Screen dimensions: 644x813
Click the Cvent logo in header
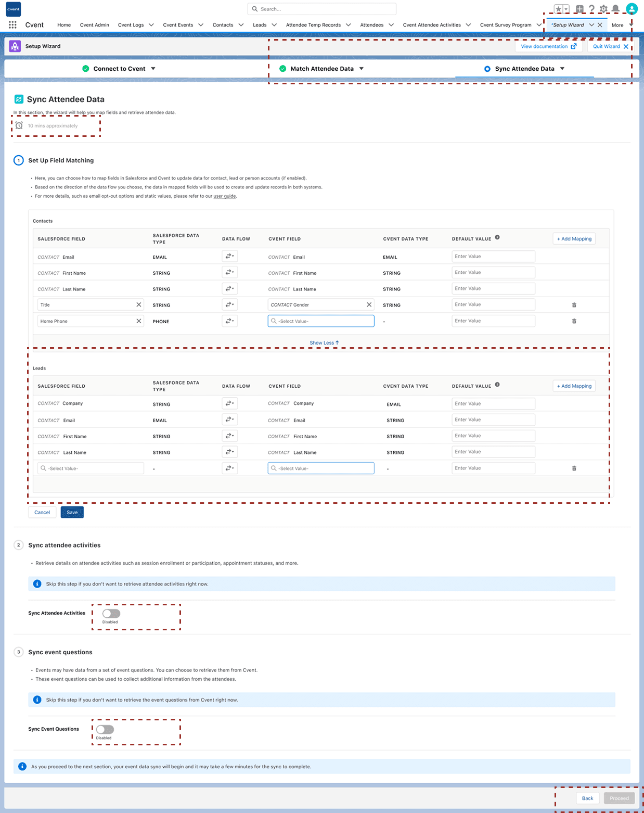13,9
